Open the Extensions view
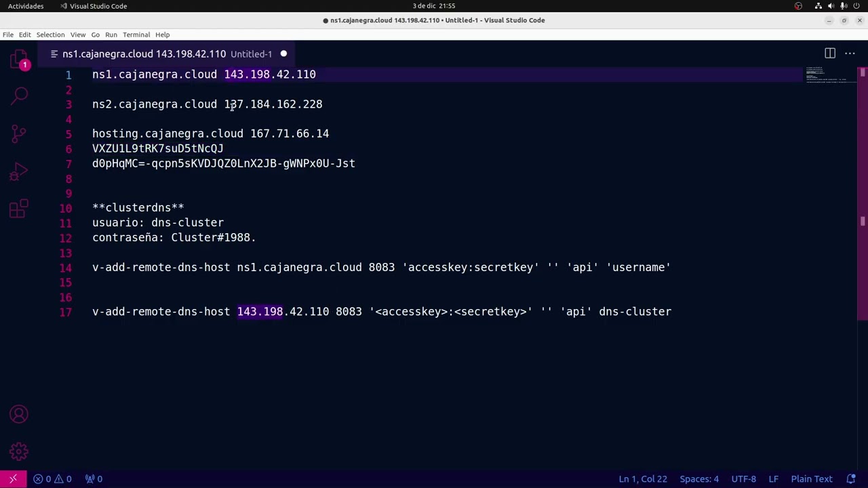 tap(19, 209)
